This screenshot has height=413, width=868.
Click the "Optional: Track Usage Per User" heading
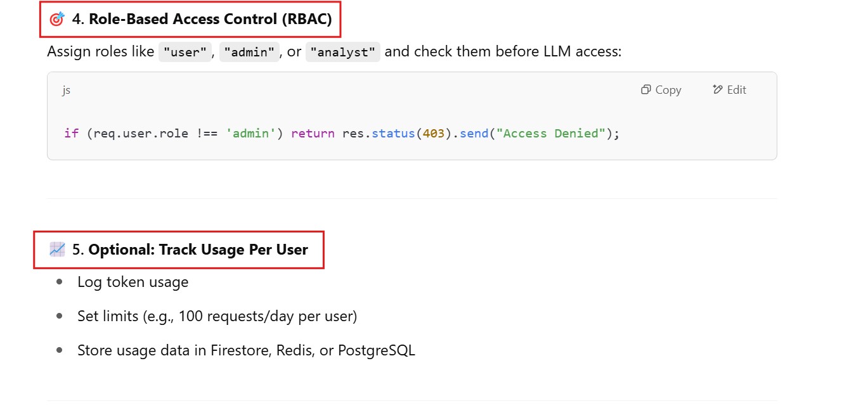coord(198,250)
